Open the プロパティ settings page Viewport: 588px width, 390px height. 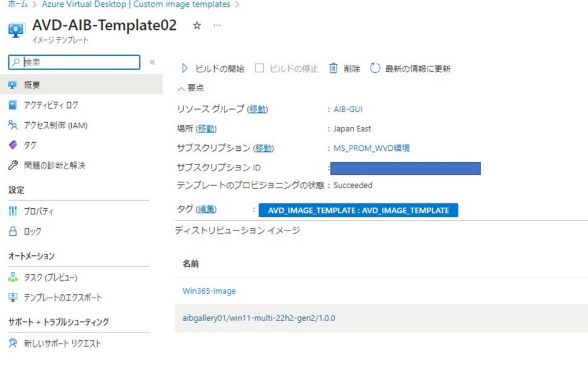click(38, 212)
